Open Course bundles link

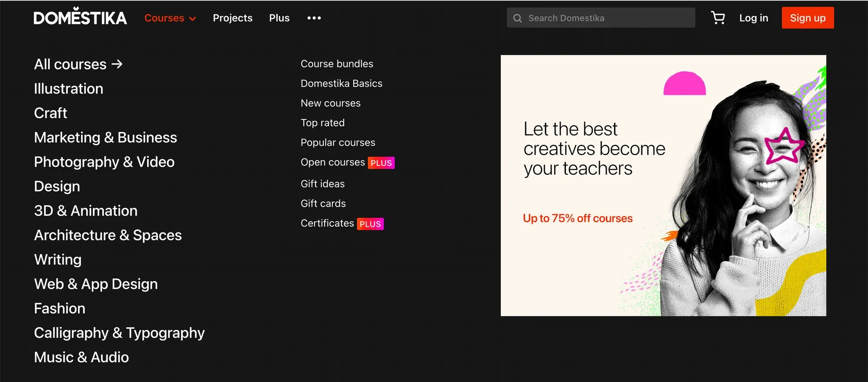point(337,64)
